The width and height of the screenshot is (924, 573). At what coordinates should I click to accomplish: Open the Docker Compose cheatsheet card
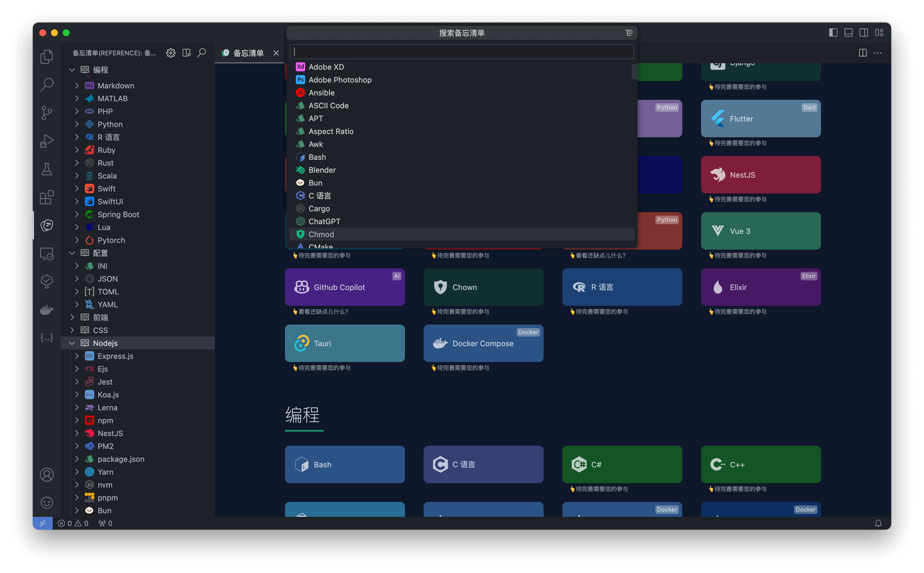pos(483,343)
